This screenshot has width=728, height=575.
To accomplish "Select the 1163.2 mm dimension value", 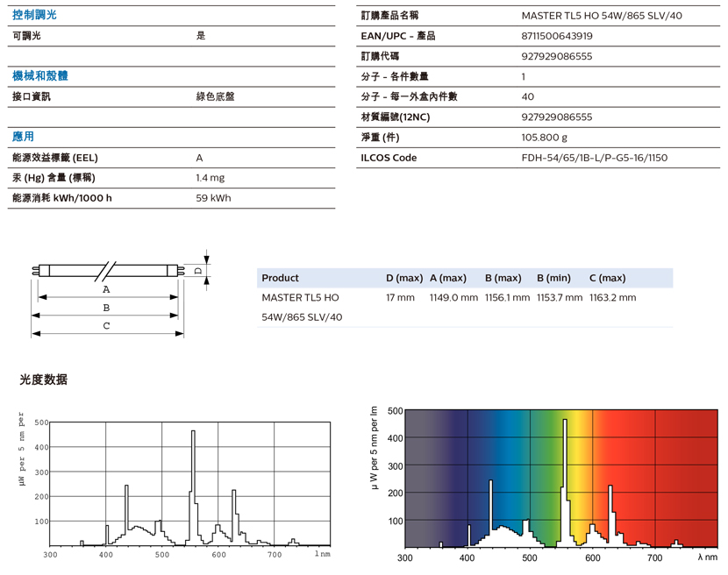I will click(x=613, y=297).
